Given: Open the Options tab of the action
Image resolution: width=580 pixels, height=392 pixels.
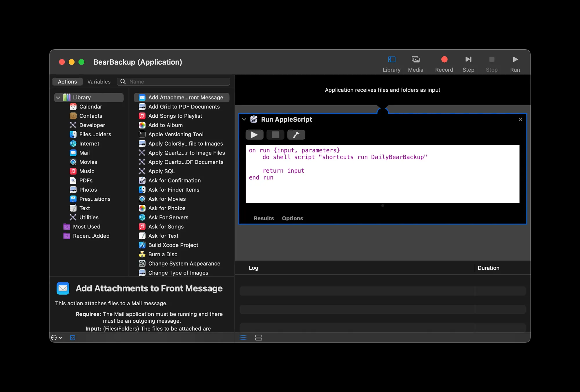Looking at the screenshot, I should [x=292, y=218].
